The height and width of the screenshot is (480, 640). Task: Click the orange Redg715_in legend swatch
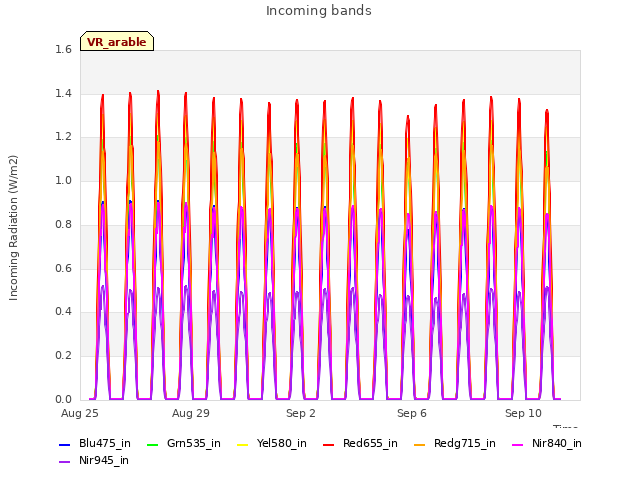click(420, 444)
